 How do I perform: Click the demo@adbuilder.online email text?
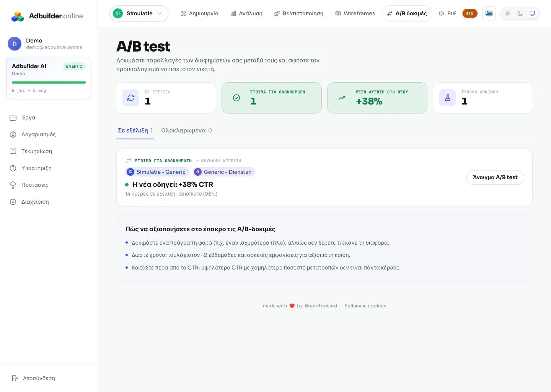click(54, 47)
